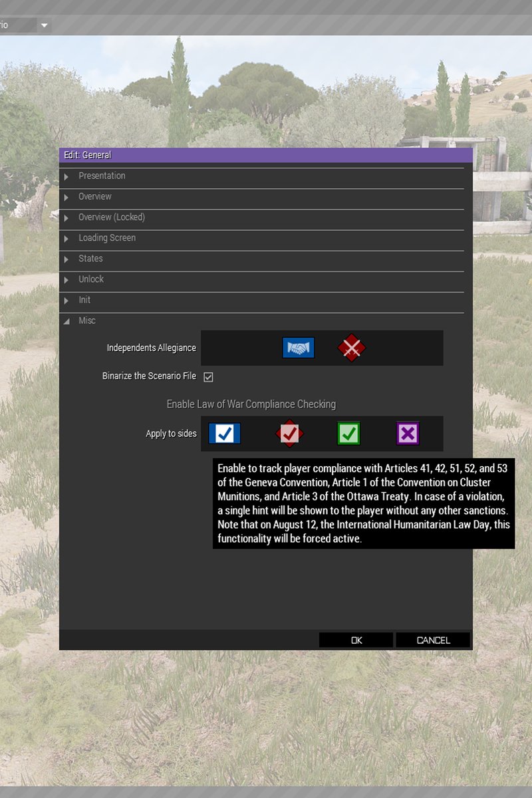The image size is (532, 798).
Task: Expand the Loading Screen section arrow
Action: click(x=66, y=238)
